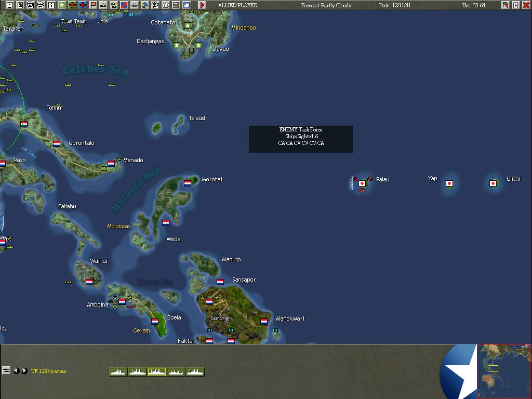The width and height of the screenshot is (532, 399).
Task: Click the cloud weather icon in the toolbar
Action: click(x=187, y=5)
